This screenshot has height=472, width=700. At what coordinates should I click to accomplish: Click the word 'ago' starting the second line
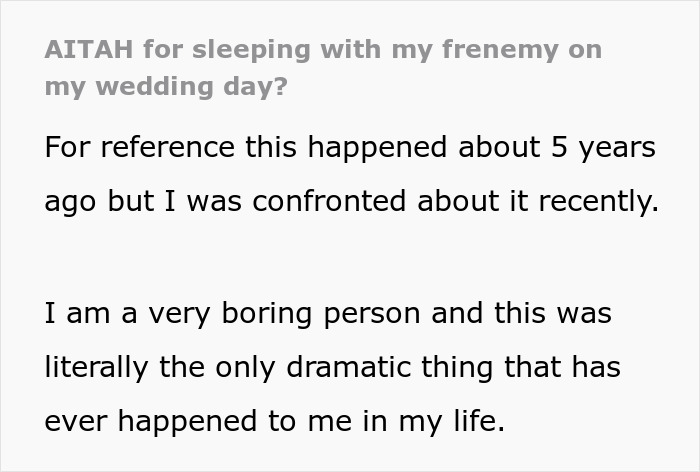tap(72, 200)
